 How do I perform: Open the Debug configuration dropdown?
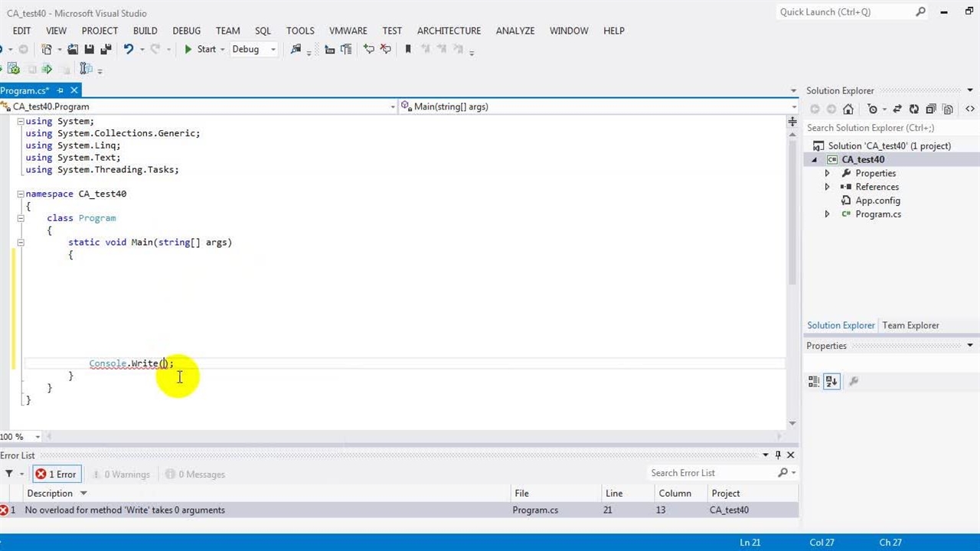click(x=253, y=49)
